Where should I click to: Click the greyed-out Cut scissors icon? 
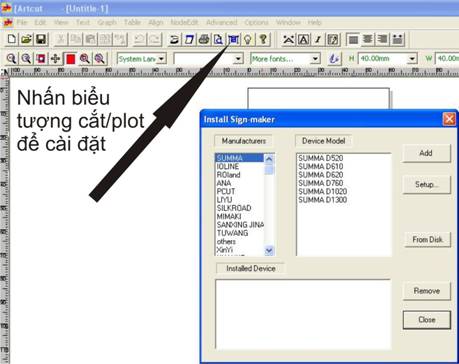[x=61, y=39]
